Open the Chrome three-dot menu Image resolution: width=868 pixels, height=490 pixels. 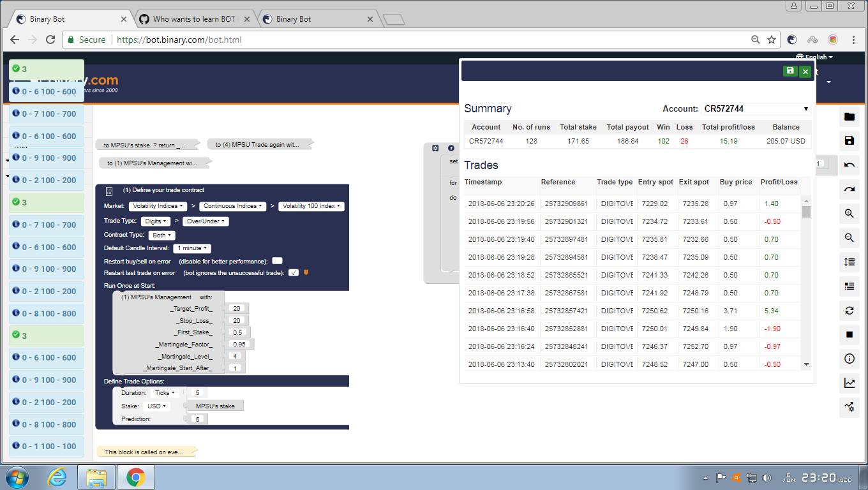853,40
